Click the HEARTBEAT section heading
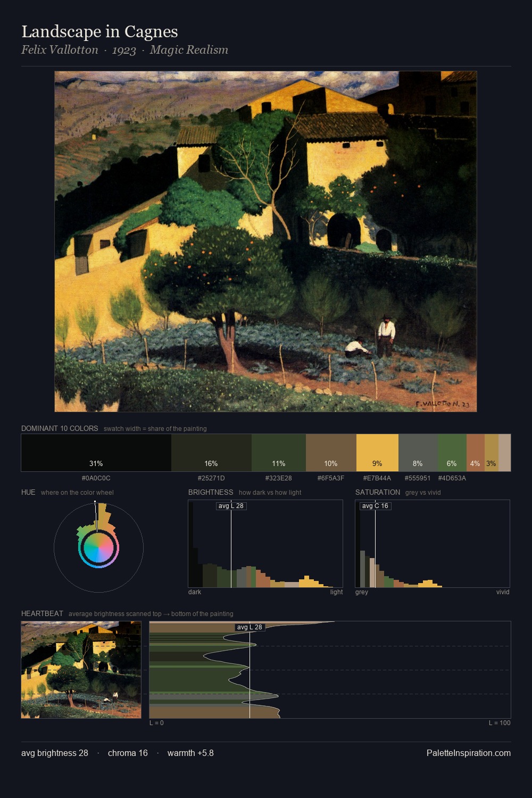Viewport: 532px width, 798px height. [x=42, y=613]
